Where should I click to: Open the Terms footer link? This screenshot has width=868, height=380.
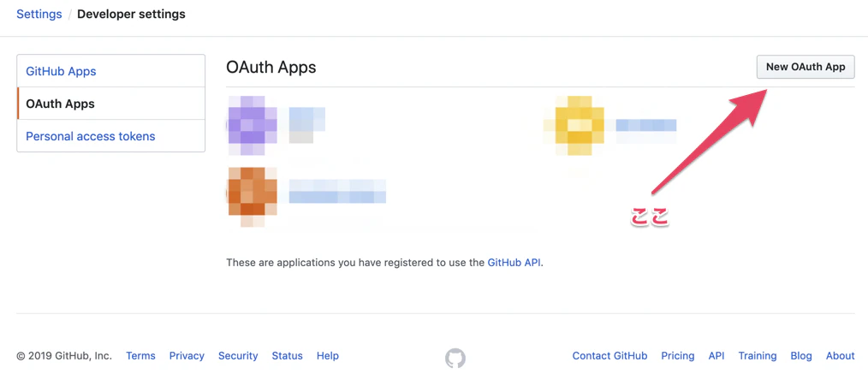[140, 356]
